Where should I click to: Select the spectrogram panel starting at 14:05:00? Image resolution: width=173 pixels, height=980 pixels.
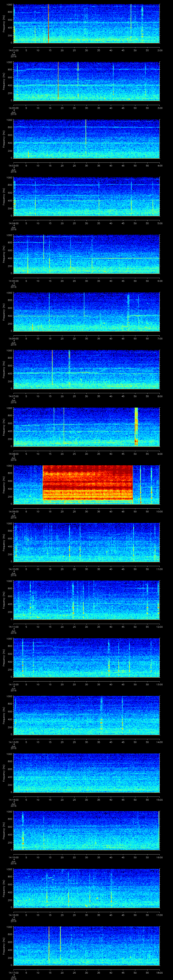(87, 254)
